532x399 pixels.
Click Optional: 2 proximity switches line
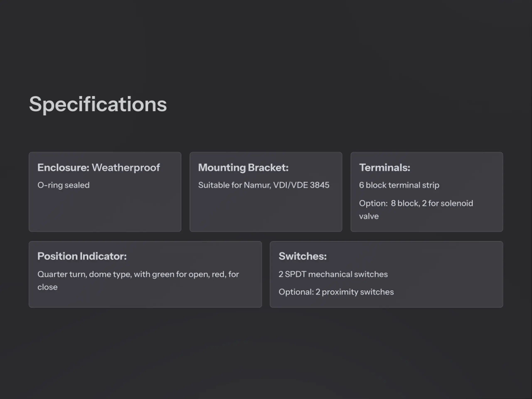pyautogui.click(x=336, y=292)
